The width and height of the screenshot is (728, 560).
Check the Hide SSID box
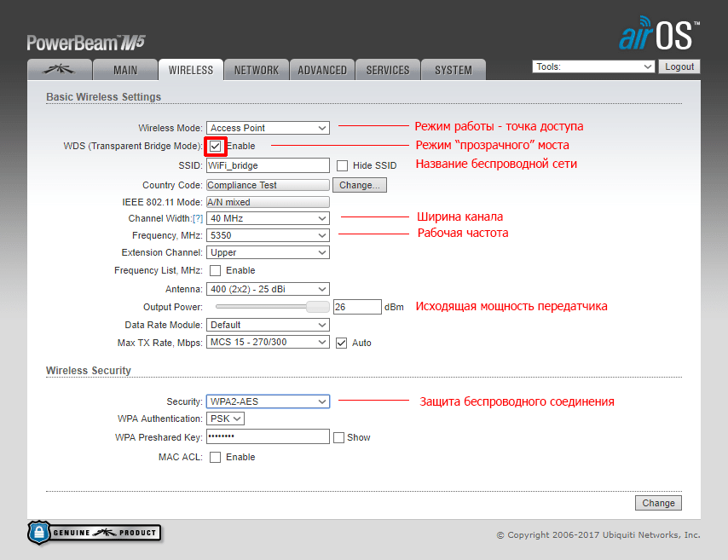tap(343, 165)
